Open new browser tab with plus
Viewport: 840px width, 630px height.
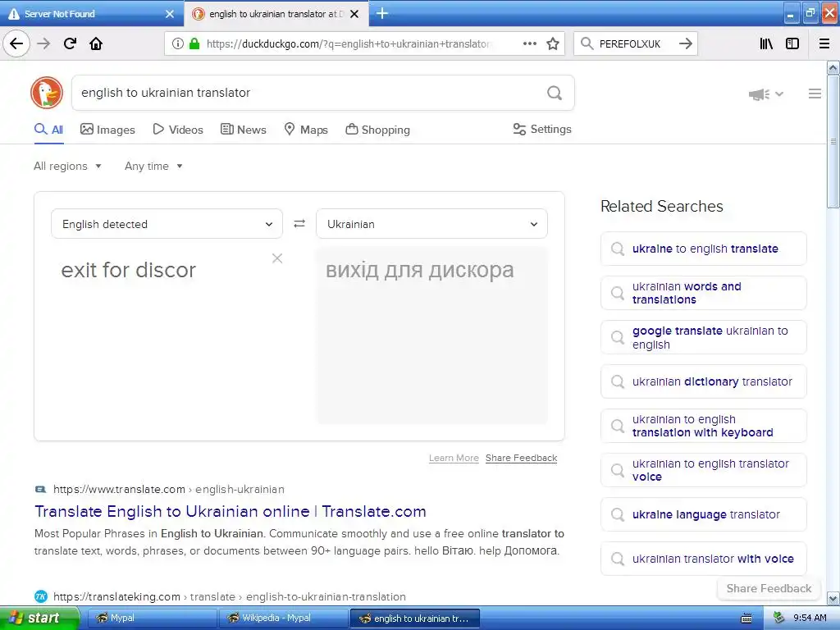[x=382, y=13]
